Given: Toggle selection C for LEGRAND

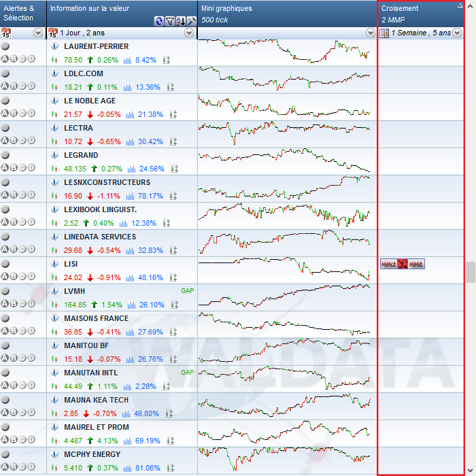Looking at the screenshot, I should [x=22, y=167].
